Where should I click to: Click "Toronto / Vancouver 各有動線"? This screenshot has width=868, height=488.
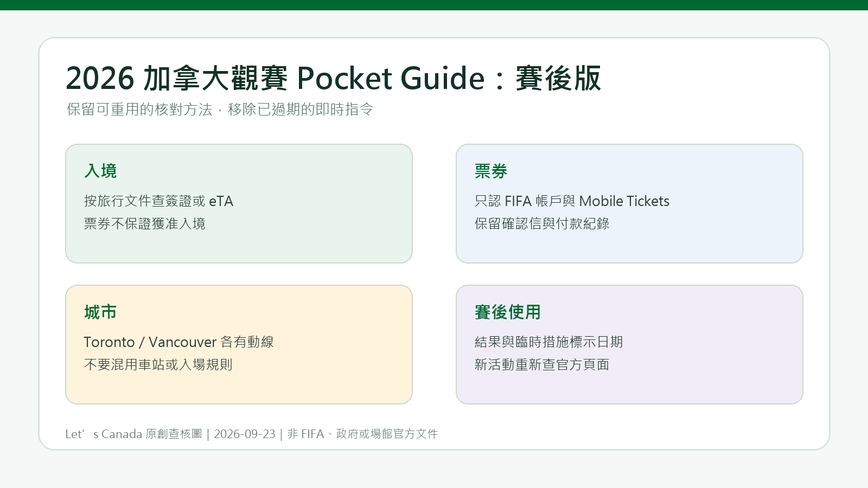[178, 342]
